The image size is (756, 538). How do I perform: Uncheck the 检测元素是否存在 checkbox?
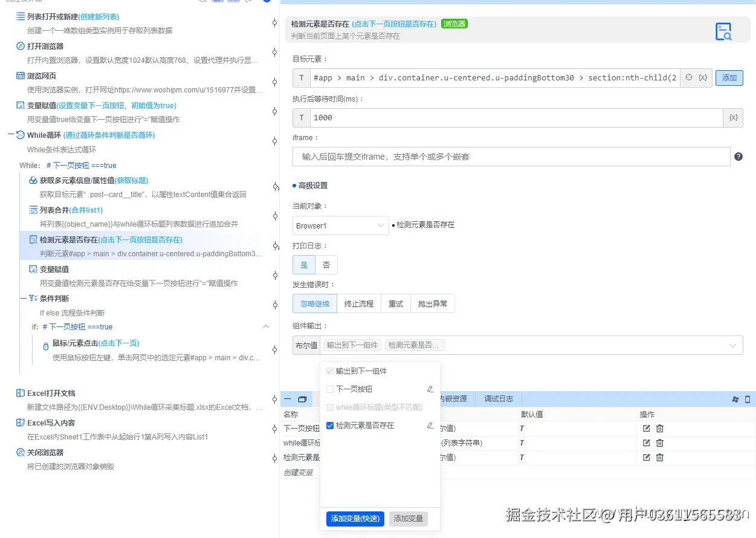pos(329,425)
